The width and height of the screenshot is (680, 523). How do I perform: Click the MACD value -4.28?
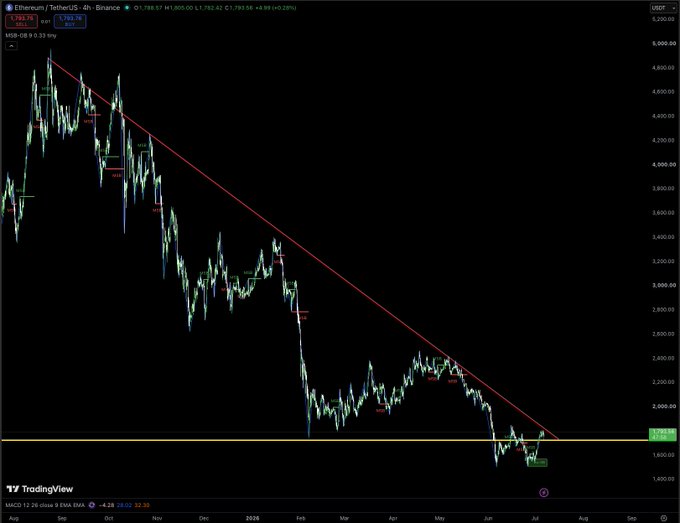[x=107, y=505]
